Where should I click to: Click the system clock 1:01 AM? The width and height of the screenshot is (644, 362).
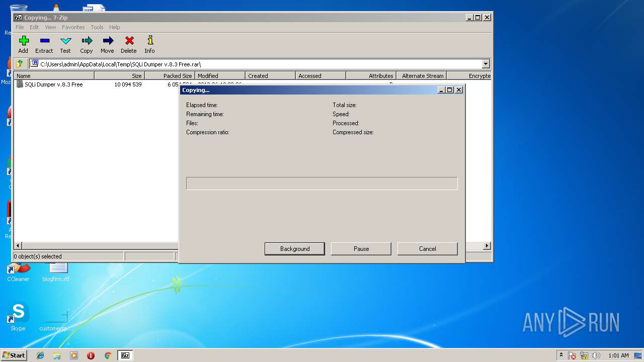pyautogui.click(x=618, y=355)
